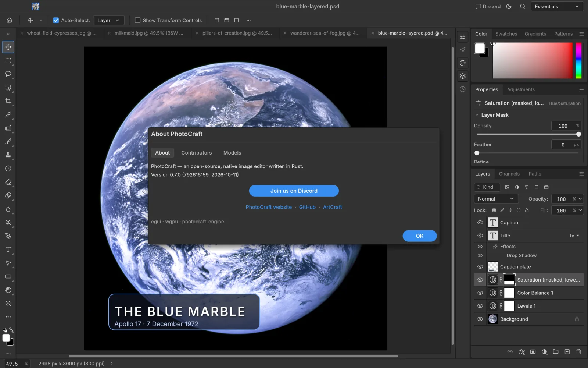Toggle Auto-Select checkbox
Viewport: 588px width, 368px height.
coord(56,20)
